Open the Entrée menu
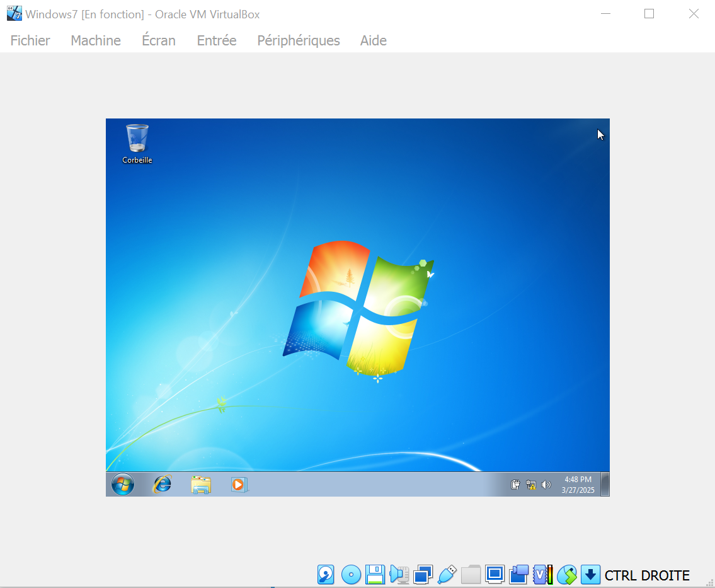715x588 pixels. click(216, 40)
